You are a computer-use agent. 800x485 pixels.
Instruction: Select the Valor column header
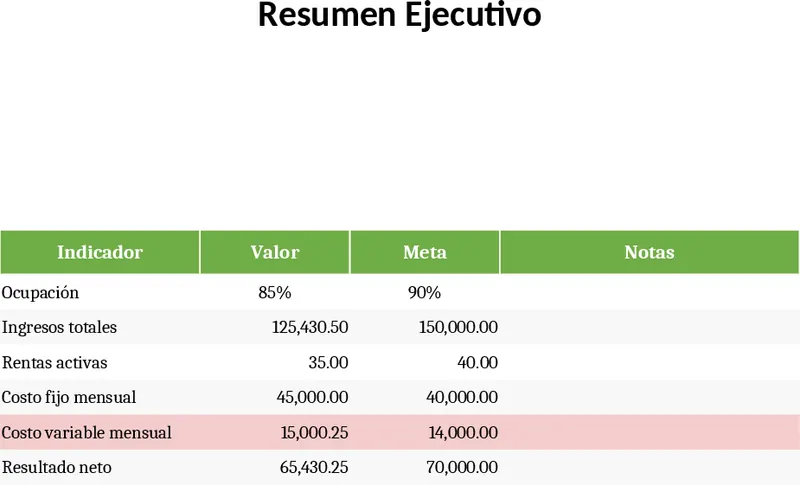point(275,252)
